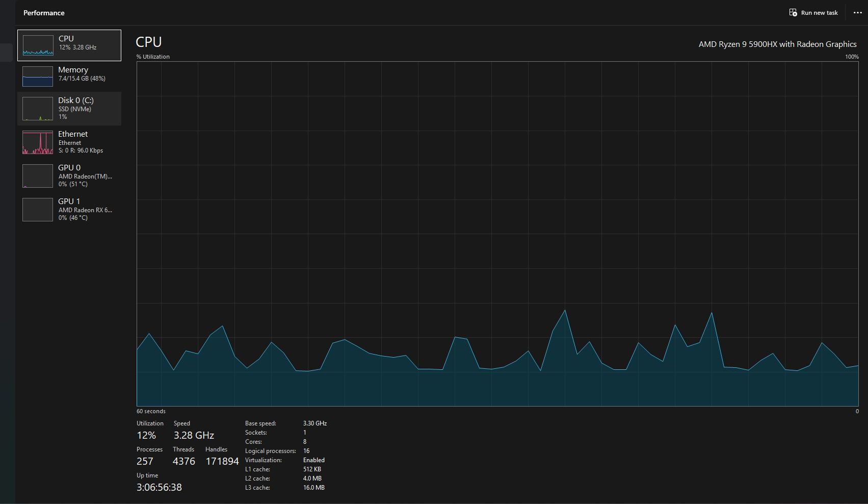The height and width of the screenshot is (504, 868).
Task: Click the Threads count 4376
Action: 184,461
